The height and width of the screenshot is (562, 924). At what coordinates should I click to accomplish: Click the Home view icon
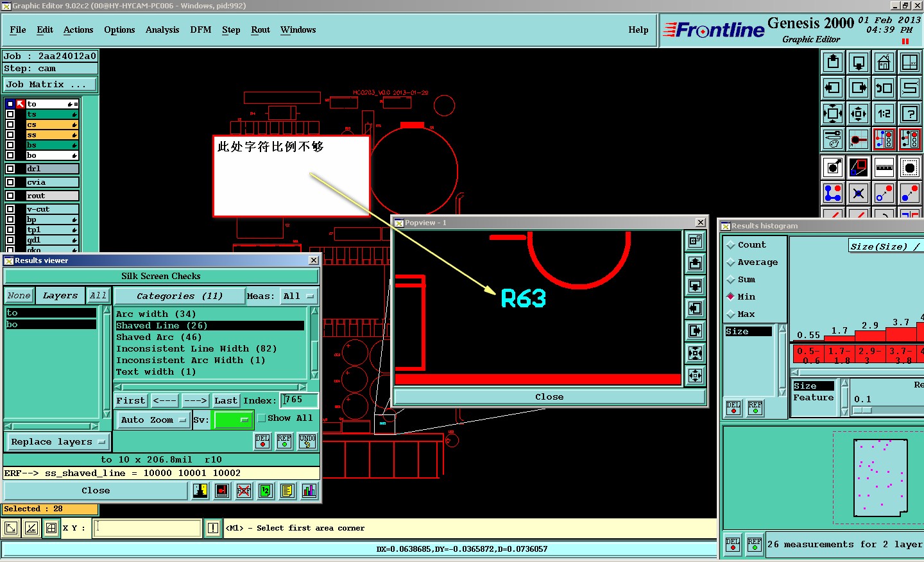(884, 62)
